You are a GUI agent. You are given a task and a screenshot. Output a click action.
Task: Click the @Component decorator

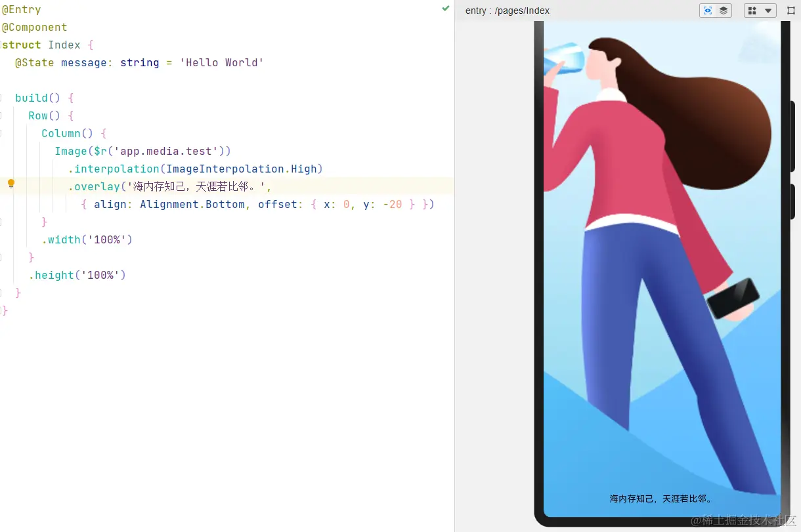(35, 27)
